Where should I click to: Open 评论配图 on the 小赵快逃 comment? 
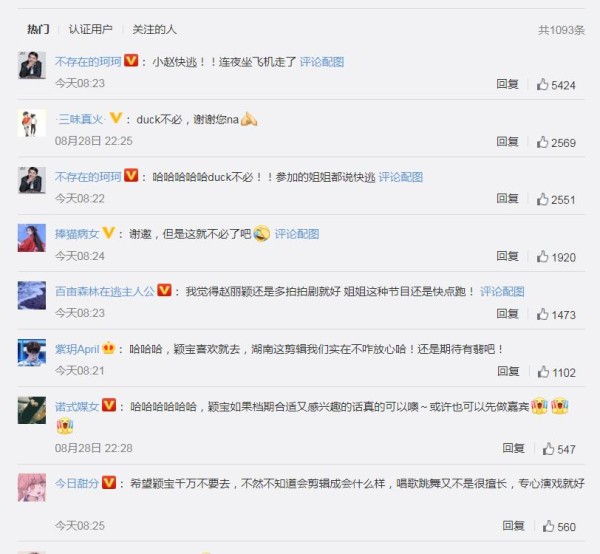(322, 62)
